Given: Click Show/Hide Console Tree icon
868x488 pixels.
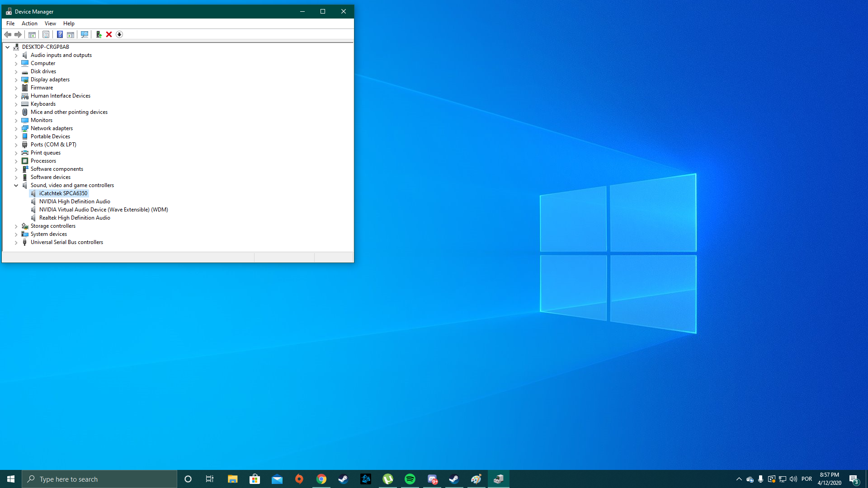Looking at the screenshot, I should pyautogui.click(x=32, y=34).
